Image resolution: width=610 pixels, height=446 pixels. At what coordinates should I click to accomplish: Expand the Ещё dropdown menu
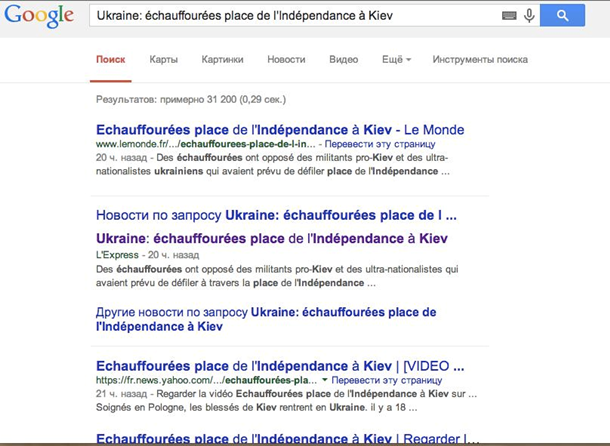point(396,60)
